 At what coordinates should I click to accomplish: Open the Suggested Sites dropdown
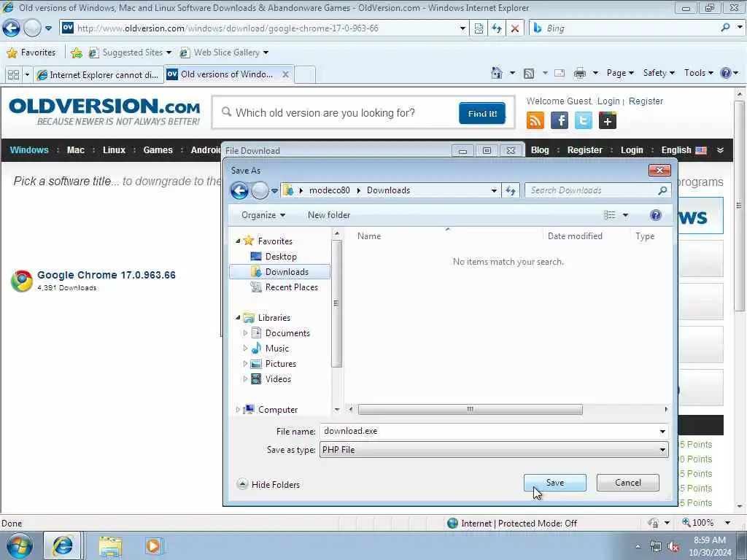pos(169,52)
